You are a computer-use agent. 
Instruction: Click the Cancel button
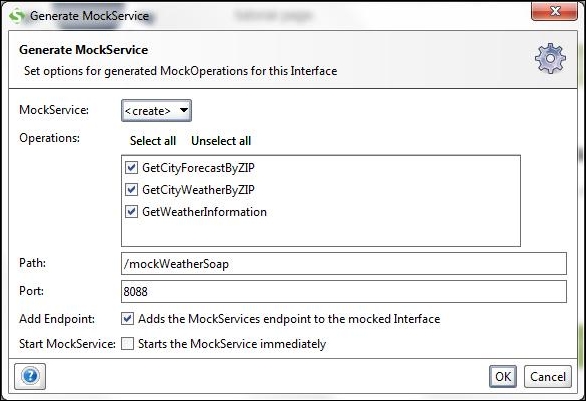(548, 376)
